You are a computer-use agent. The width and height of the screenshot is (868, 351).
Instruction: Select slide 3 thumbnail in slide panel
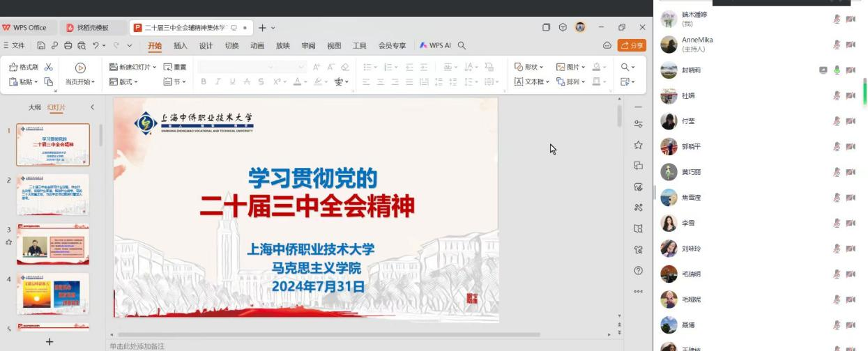tap(53, 244)
